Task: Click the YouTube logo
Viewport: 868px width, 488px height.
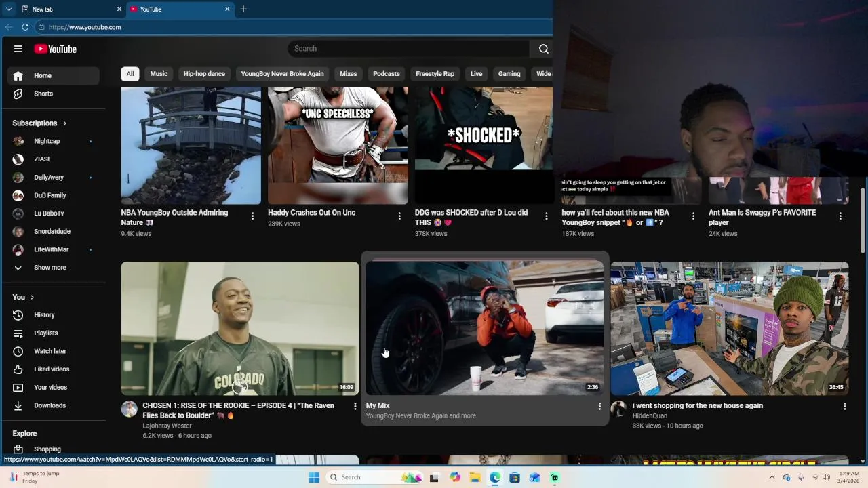Action: point(56,49)
